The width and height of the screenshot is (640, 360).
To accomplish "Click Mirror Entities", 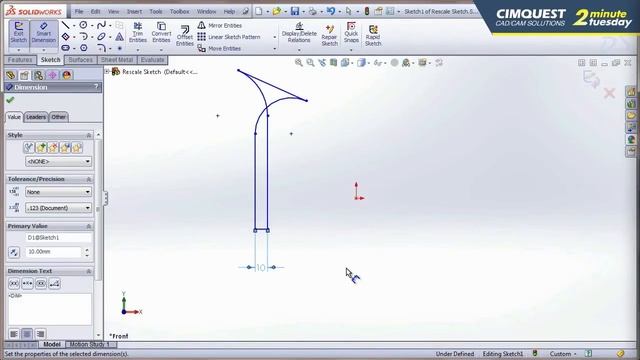I will [x=220, y=25].
